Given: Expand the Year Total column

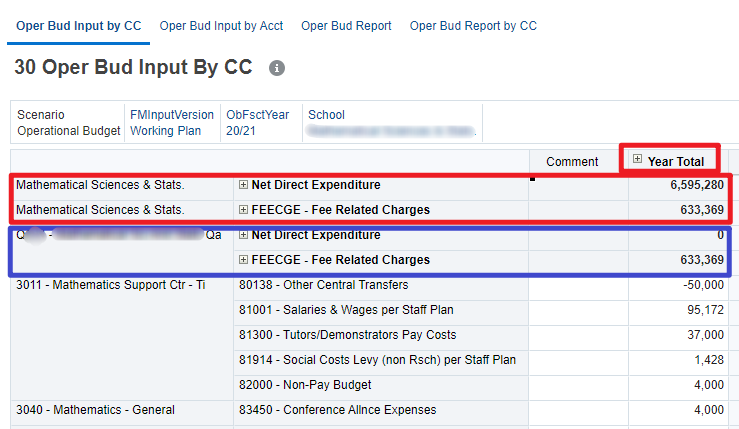Looking at the screenshot, I should 638,160.
